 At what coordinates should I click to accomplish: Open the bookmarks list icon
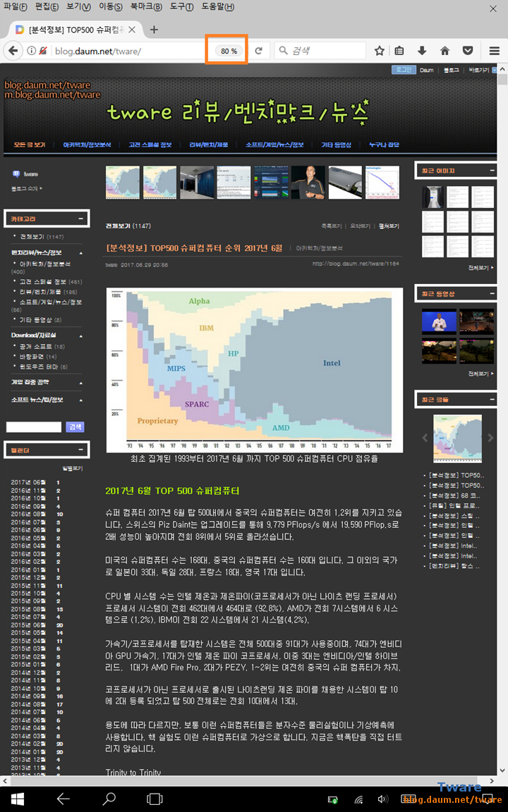(399, 51)
